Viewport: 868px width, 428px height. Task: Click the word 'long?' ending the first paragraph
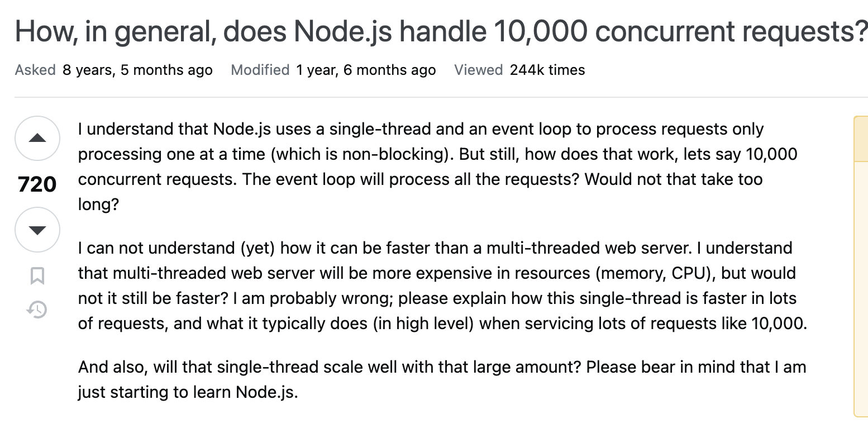click(99, 205)
